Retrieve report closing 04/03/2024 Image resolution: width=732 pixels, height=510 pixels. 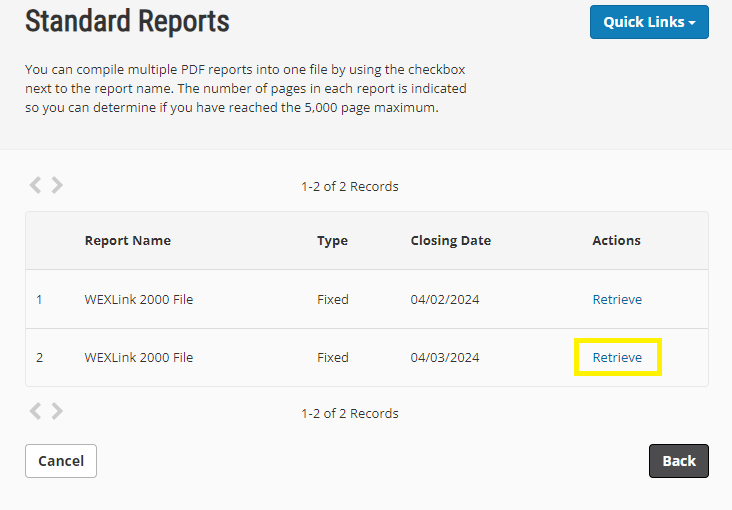coord(617,357)
